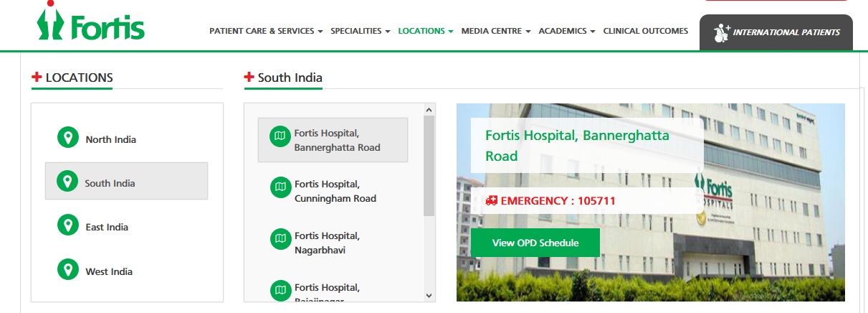This screenshot has height=313, width=868.
Task: Click the West India location pin icon
Action: (68, 271)
